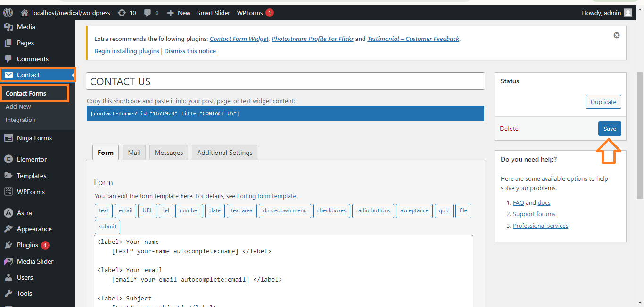Open Elementor from the sidebar icon
Screen dimensions: 644x307
[x=8, y=159]
